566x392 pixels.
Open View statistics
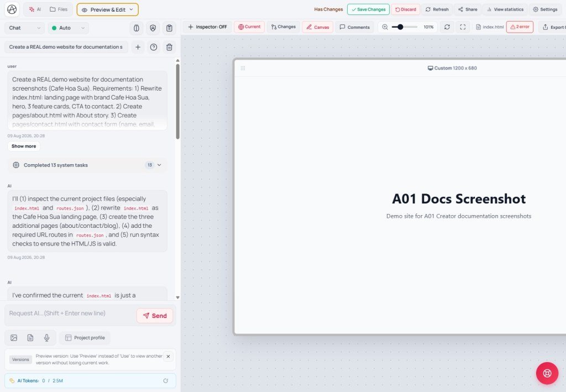pyautogui.click(x=505, y=9)
